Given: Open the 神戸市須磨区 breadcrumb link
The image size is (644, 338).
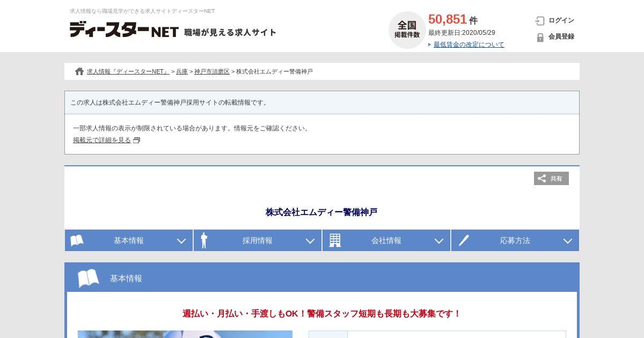Looking at the screenshot, I should 212,71.
